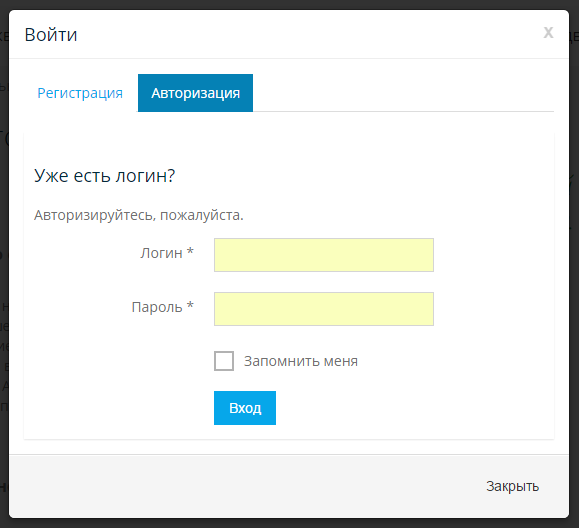Submit the form with the Вход button
Image resolution: width=579 pixels, height=528 pixels.
pyautogui.click(x=245, y=408)
